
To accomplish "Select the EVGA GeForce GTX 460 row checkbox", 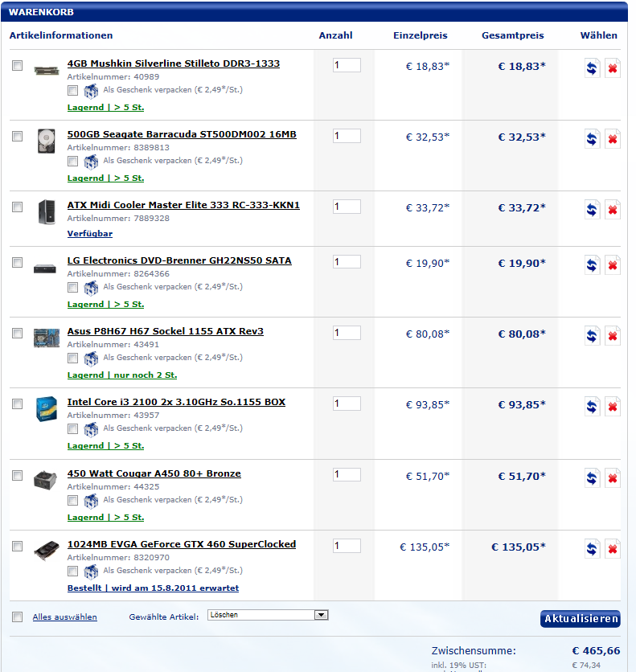I will [x=17, y=546].
